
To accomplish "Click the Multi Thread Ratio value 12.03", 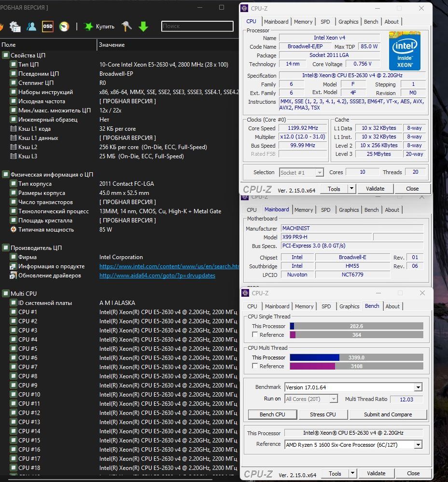I will point(406,399).
